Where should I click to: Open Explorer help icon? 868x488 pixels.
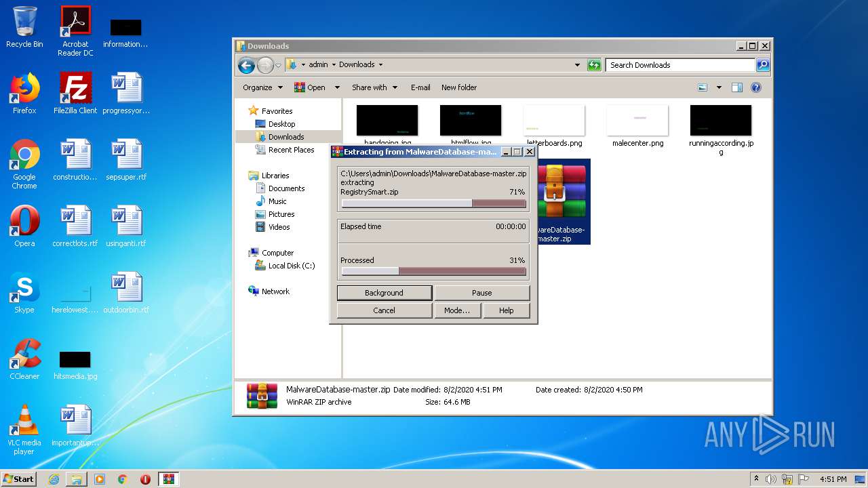(756, 87)
